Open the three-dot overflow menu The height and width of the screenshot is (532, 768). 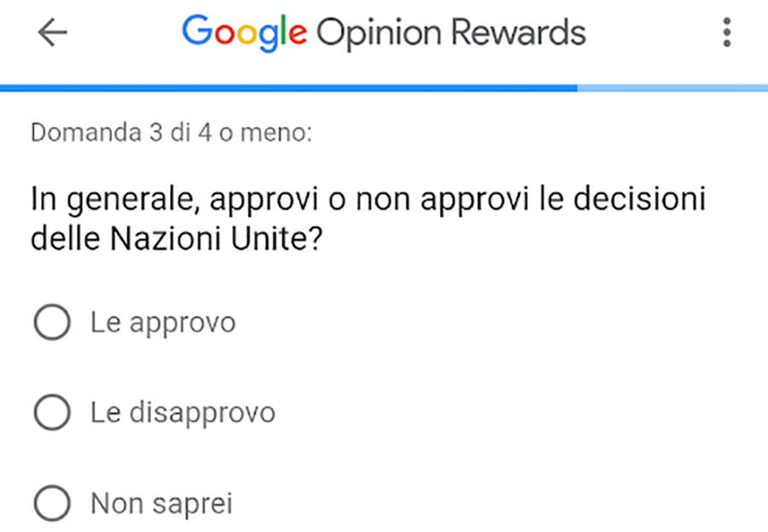coord(727,32)
